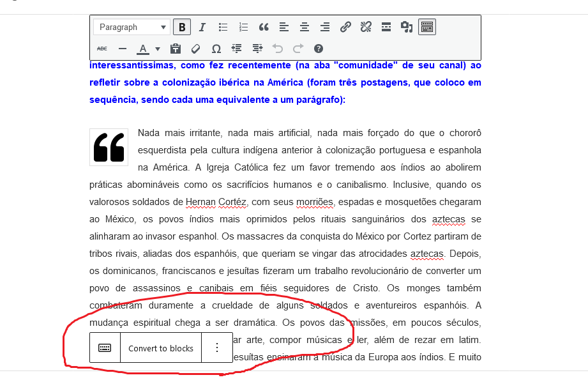
Task: Click the Classic block keyboard icon
Action: 105,348
